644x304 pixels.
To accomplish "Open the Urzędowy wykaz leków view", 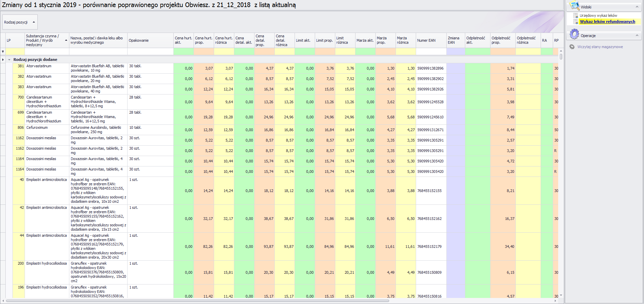I will pos(598,15).
